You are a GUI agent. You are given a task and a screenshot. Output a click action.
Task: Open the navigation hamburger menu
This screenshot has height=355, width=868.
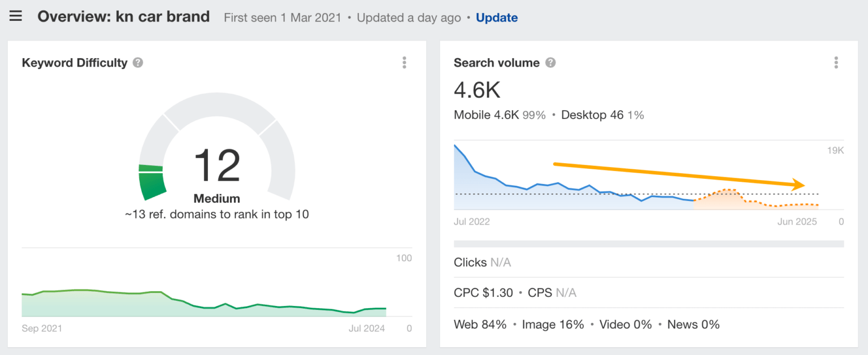[x=15, y=16]
